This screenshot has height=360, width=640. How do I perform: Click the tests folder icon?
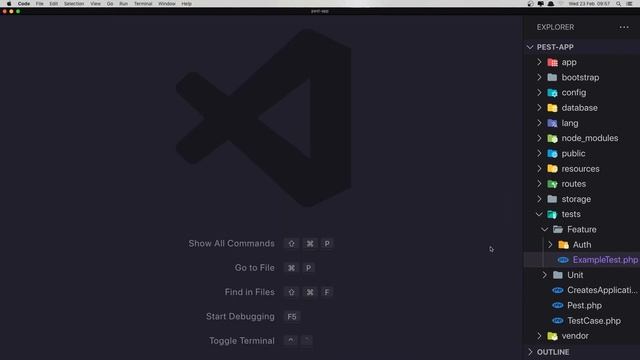click(x=552, y=214)
